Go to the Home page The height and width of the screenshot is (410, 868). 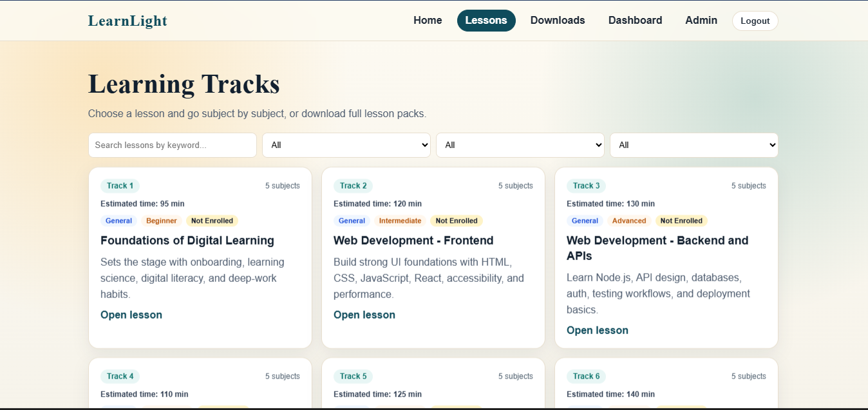[428, 21]
